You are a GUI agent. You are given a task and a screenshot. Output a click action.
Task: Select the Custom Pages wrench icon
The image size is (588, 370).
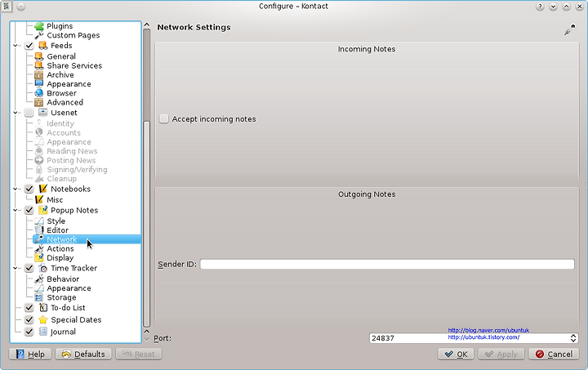[39, 35]
